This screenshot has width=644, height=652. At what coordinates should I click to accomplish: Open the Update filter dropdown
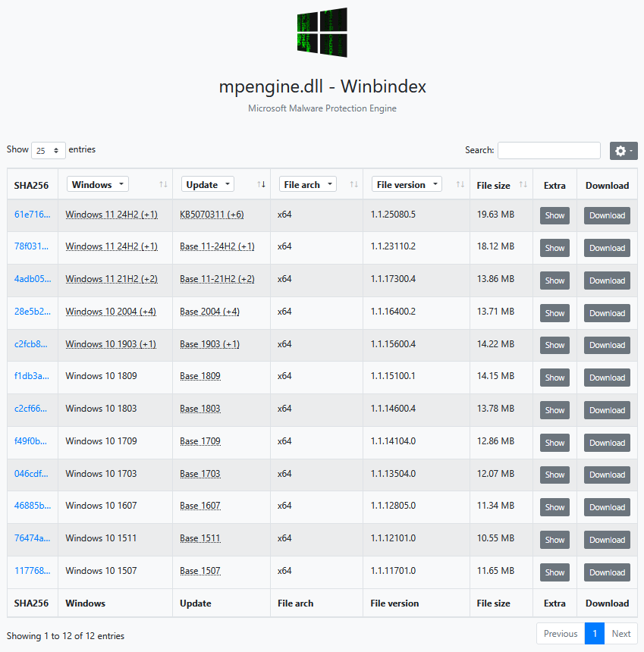(208, 184)
